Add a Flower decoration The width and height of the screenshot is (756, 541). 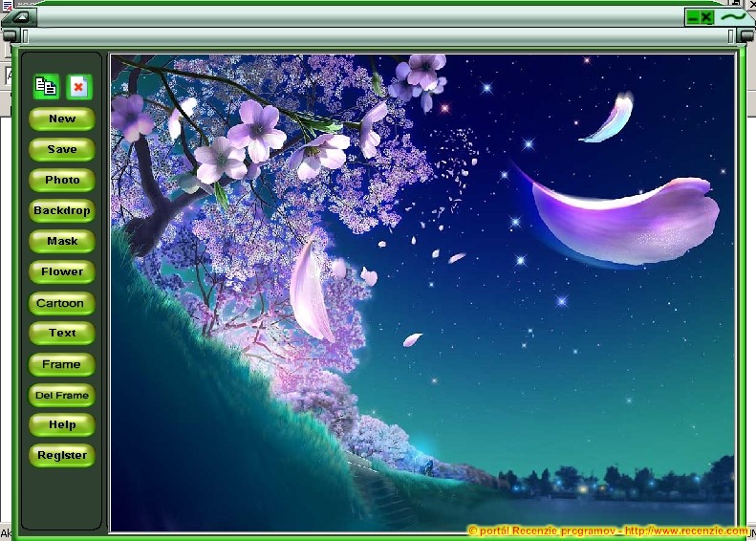[62, 272]
